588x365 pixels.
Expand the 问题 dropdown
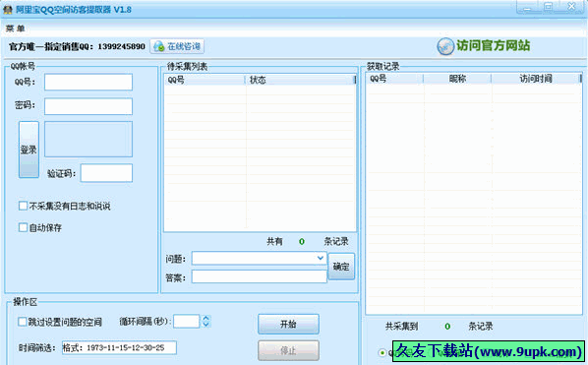(320, 258)
